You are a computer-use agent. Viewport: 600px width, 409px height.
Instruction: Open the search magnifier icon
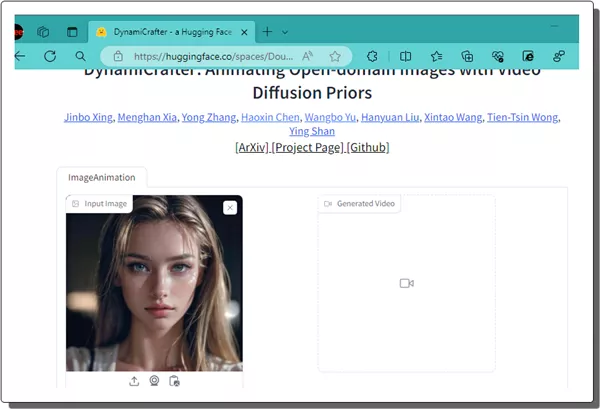pos(80,56)
